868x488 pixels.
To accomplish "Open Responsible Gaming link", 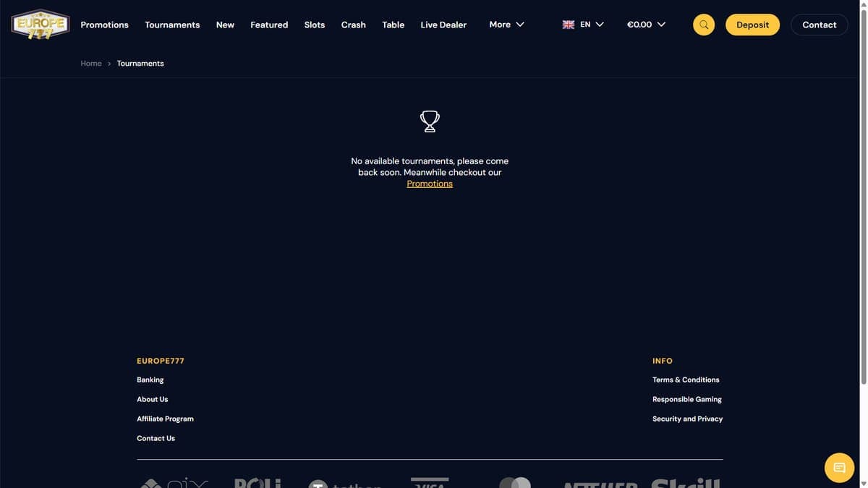I will [687, 399].
